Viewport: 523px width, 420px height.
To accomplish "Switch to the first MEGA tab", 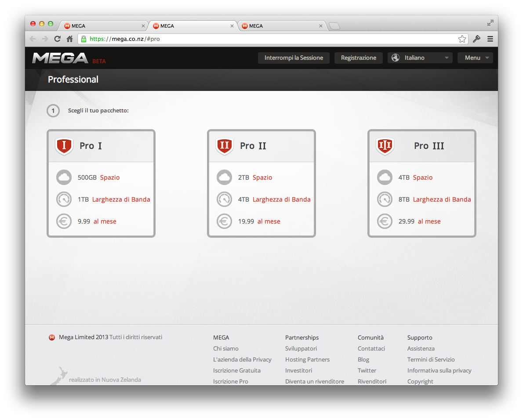I will pyautogui.click(x=103, y=26).
